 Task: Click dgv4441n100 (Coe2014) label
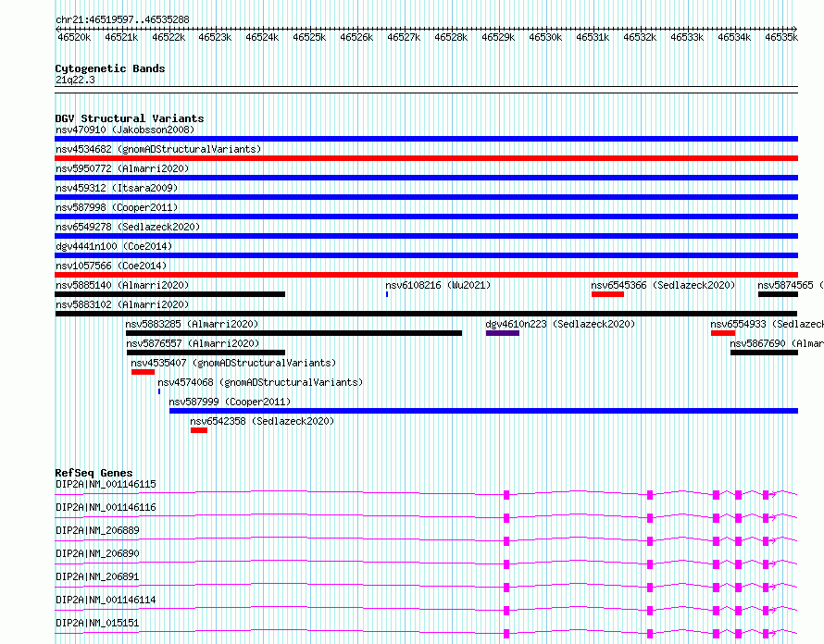(x=114, y=246)
